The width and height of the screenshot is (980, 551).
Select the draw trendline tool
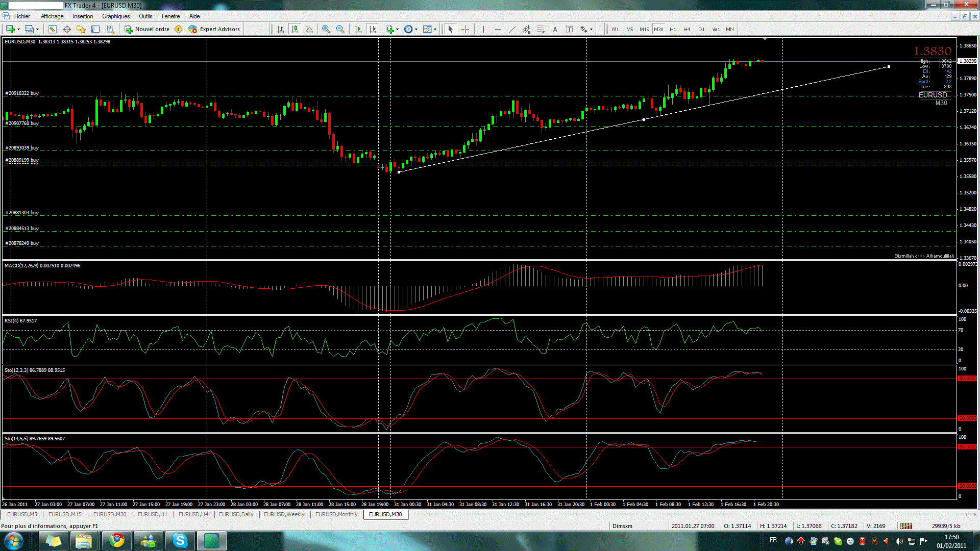(x=512, y=29)
